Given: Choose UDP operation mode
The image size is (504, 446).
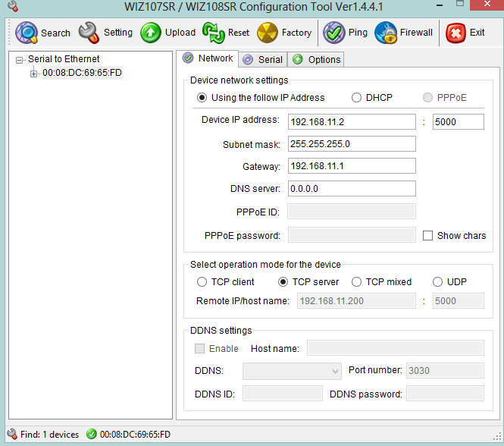Looking at the screenshot, I should [x=437, y=282].
